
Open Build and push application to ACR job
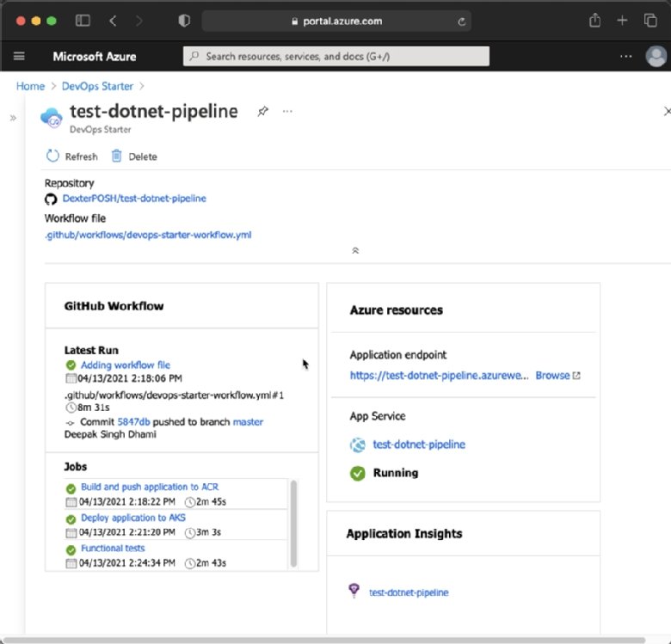pos(150,487)
